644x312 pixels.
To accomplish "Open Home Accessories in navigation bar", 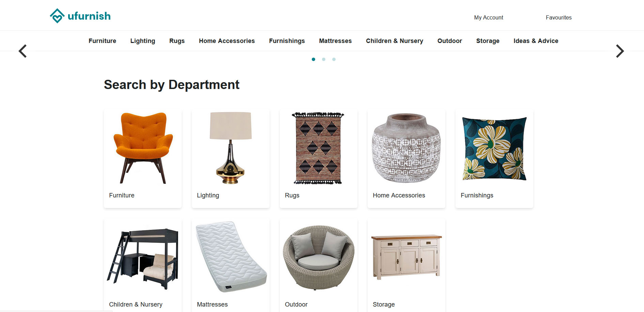I will coord(227,41).
